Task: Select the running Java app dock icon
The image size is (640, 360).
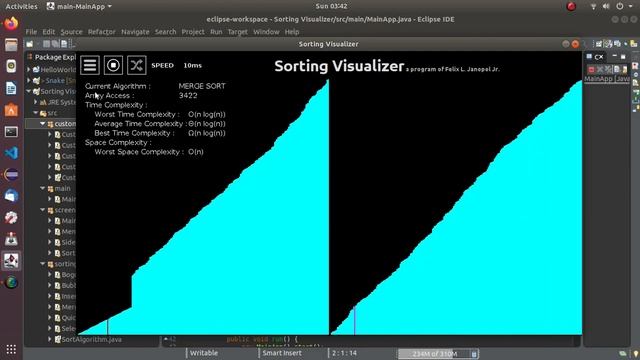Action: 11,260
